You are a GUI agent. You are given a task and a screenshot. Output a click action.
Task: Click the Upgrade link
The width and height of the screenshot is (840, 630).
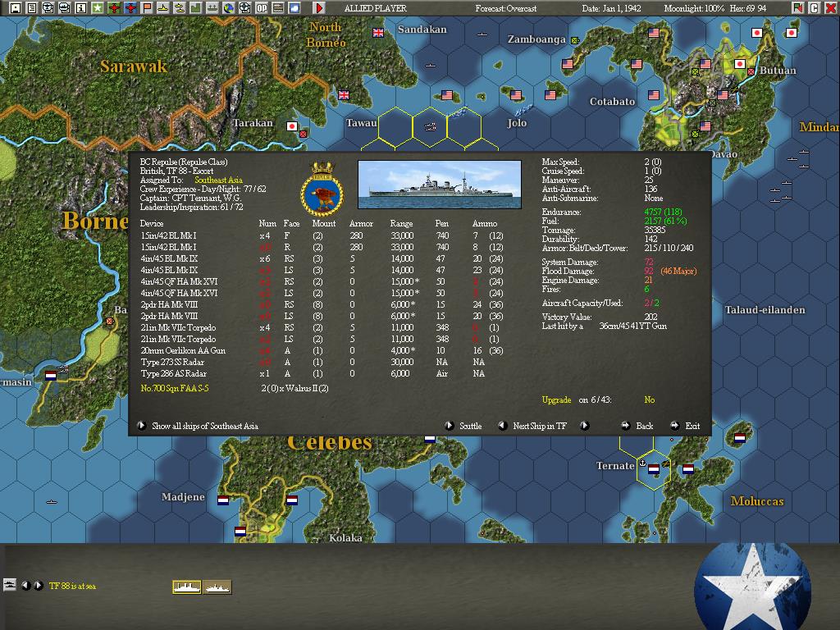tap(556, 399)
